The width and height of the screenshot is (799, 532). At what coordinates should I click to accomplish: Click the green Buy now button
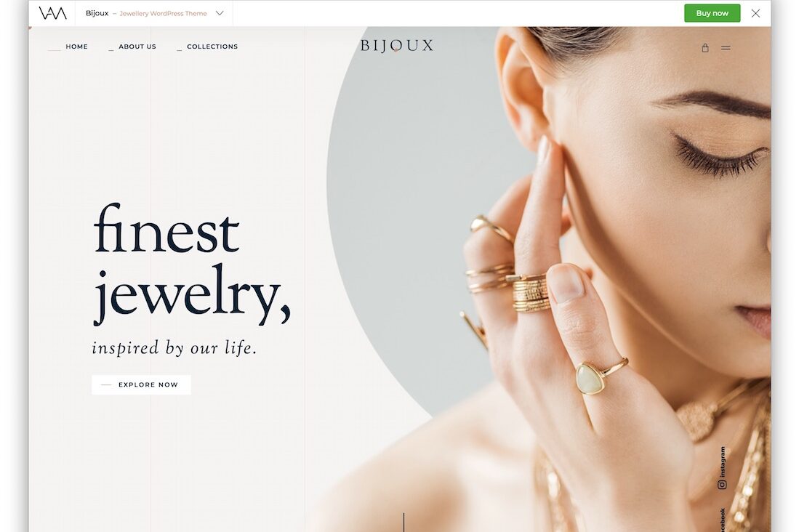tap(712, 13)
